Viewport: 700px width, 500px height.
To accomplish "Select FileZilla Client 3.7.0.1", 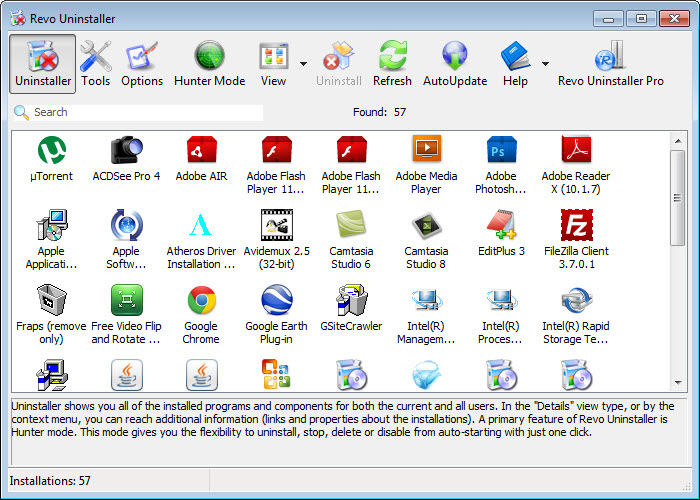I will coord(576,226).
